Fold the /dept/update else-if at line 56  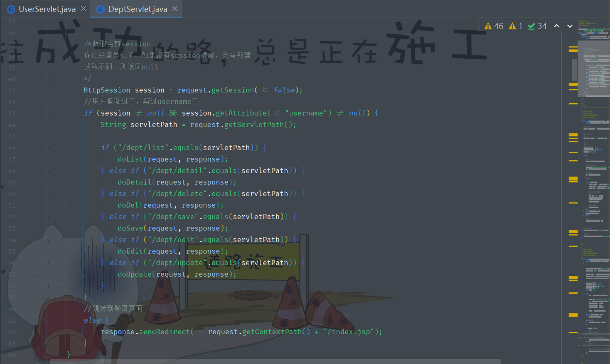coord(47,263)
